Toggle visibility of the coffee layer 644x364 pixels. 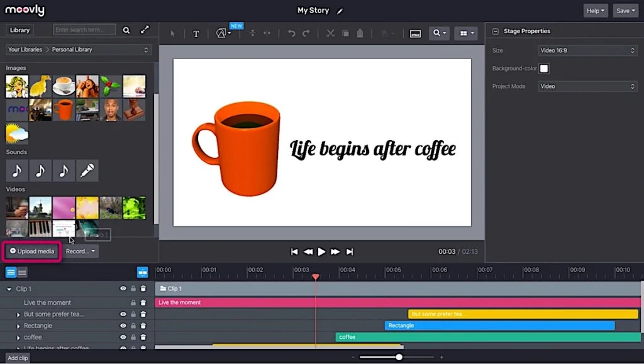(124, 337)
